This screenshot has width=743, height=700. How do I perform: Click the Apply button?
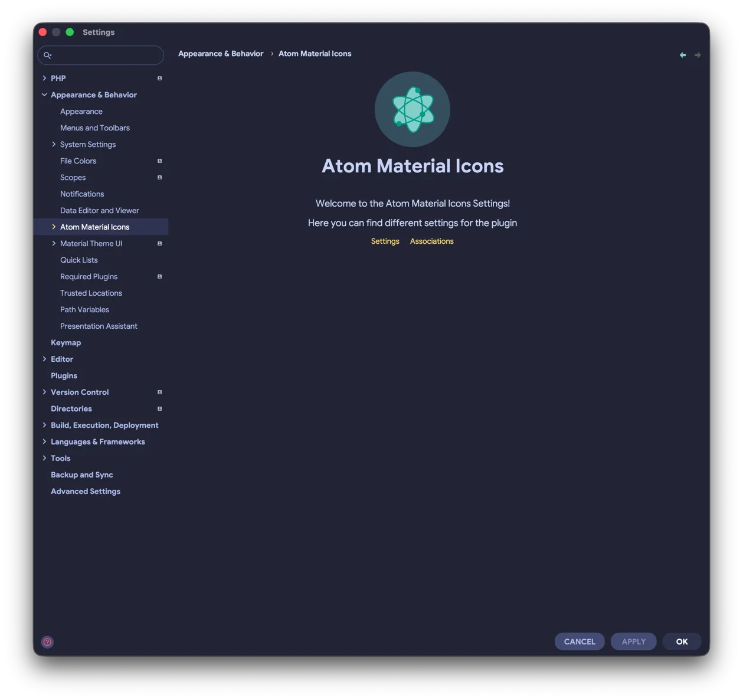(634, 642)
